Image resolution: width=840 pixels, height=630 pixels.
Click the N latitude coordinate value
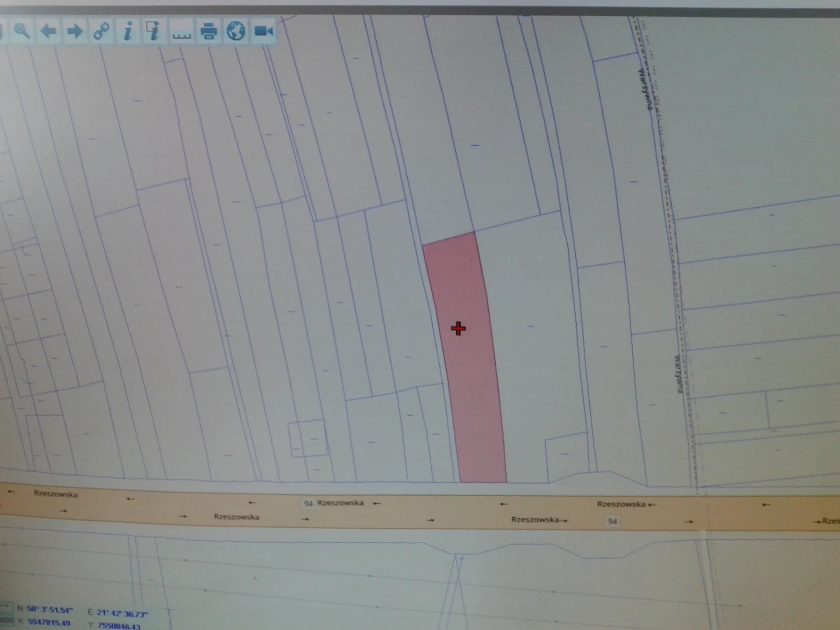click(x=49, y=609)
